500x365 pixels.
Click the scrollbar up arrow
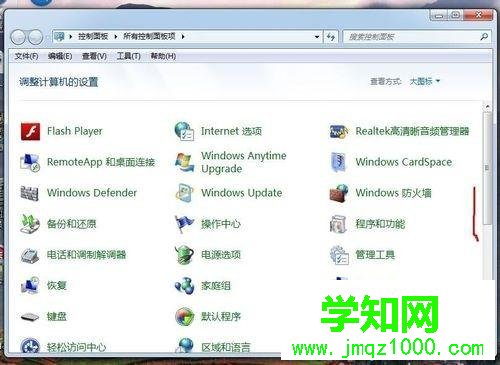[x=487, y=107]
